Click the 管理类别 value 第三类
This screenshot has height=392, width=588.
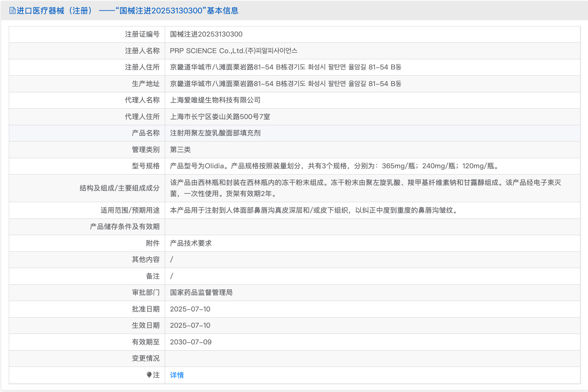180,149
